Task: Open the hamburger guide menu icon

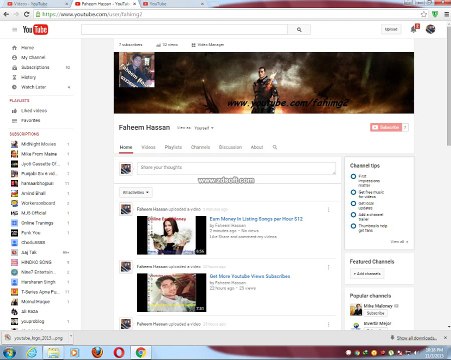Action: click(14, 30)
